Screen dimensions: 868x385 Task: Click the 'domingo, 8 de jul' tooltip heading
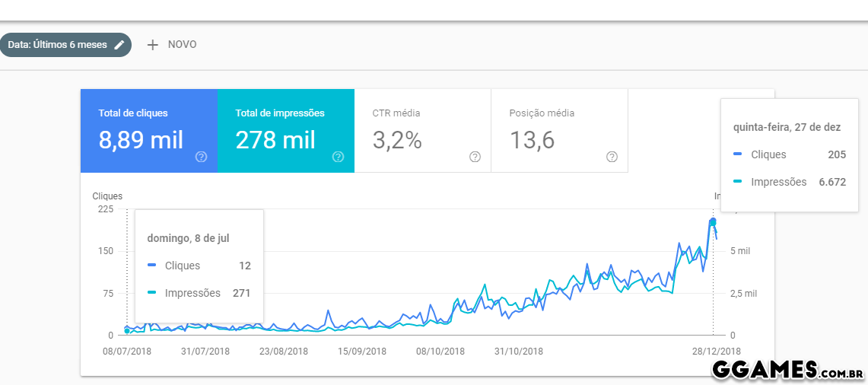tap(188, 238)
